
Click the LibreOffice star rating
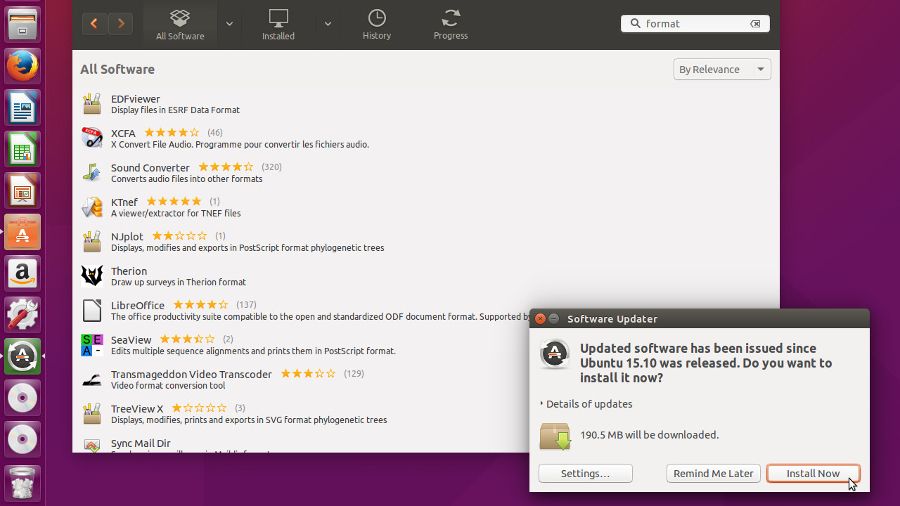click(201, 305)
